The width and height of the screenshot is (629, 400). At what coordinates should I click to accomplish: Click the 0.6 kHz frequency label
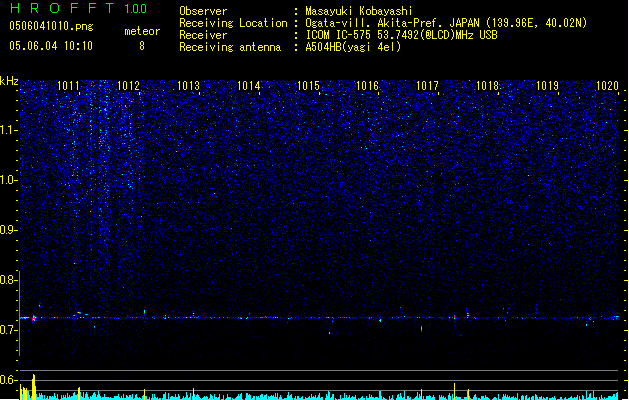[8, 380]
